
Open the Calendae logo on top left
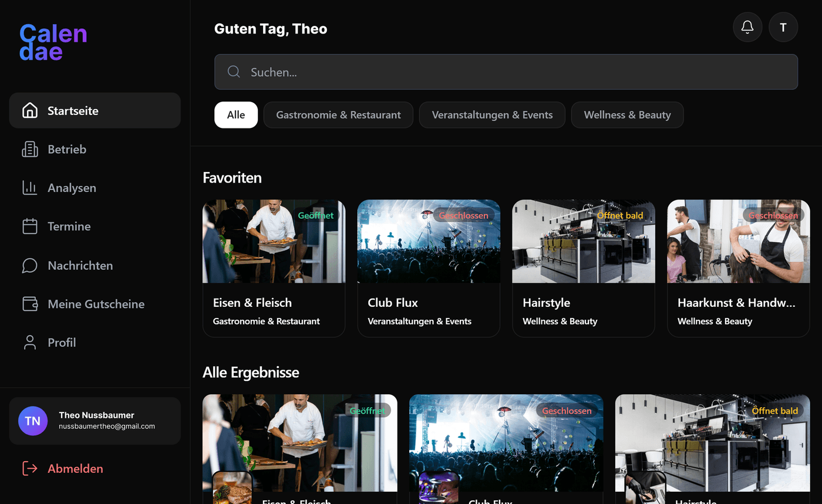click(53, 40)
